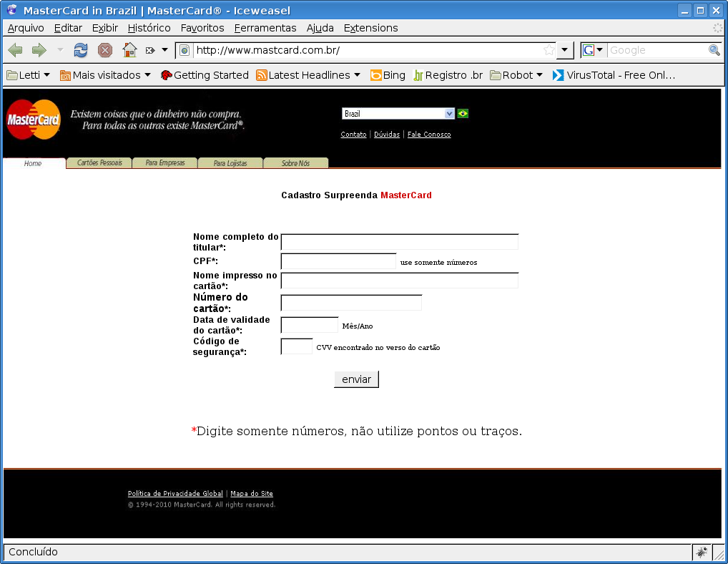Open the Editar menu

pos(68,28)
